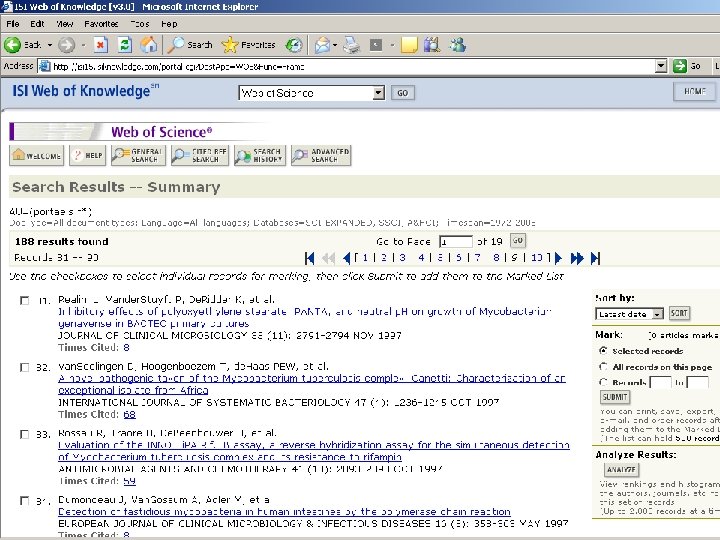Check the box for record 33
Image resolution: width=720 pixels, height=540 pixels.
coord(25,434)
